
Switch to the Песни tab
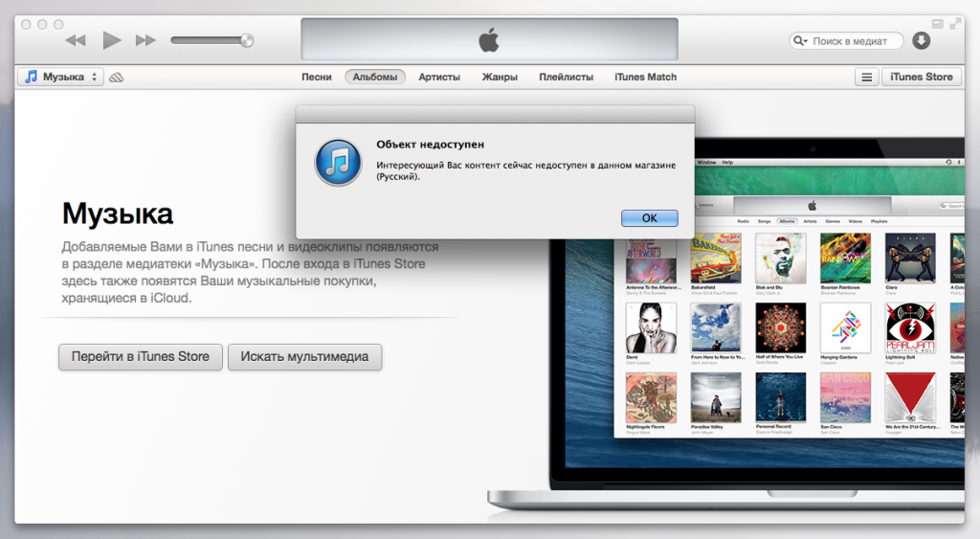point(316,77)
